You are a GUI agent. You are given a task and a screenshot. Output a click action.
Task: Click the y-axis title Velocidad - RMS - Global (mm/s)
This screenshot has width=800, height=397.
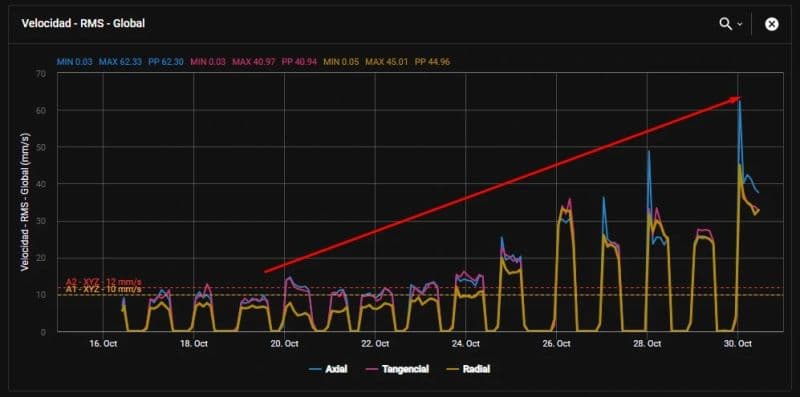(25, 202)
